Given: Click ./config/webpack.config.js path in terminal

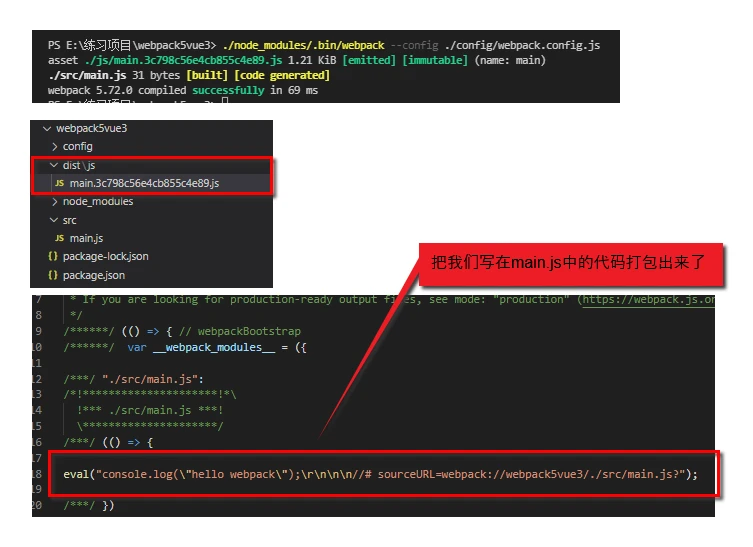Looking at the screenshot, I should [x=522, y=46].
